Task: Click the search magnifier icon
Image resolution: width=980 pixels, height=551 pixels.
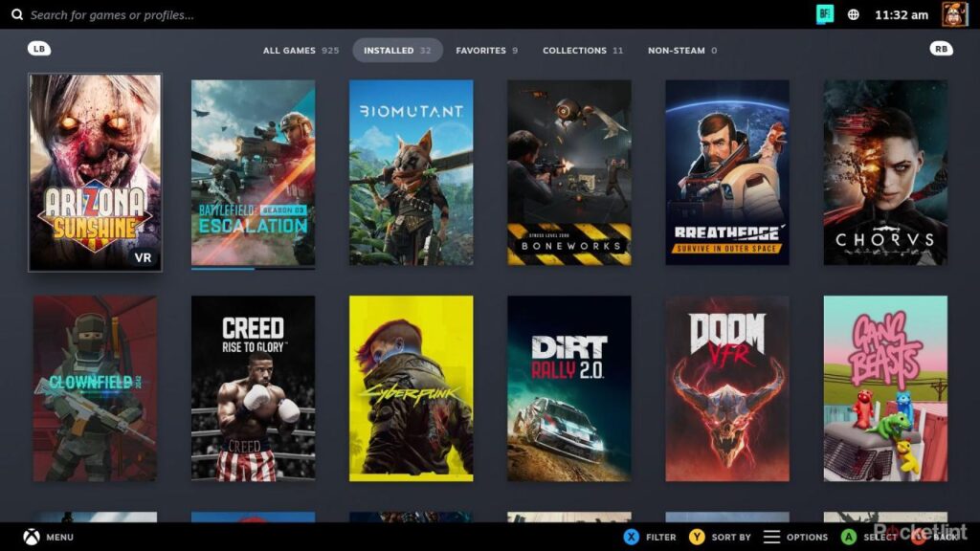Action: (x=17, y=14)
